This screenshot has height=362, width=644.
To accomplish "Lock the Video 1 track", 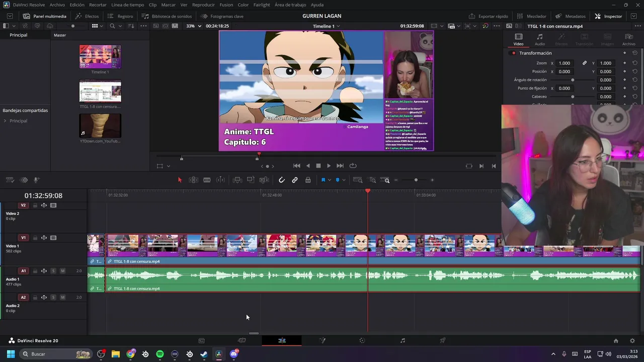I will [x=35, y=238].
